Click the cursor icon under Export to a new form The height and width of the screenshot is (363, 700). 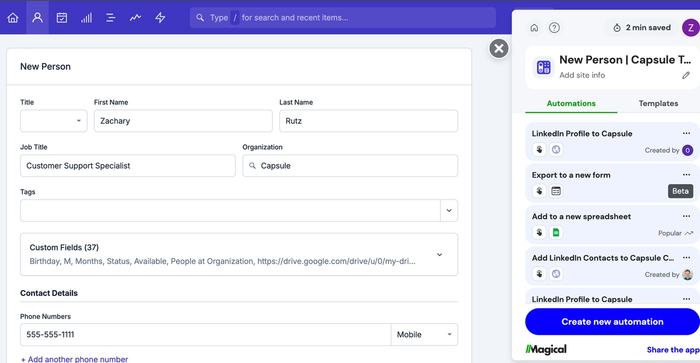(x=539, y=191)
